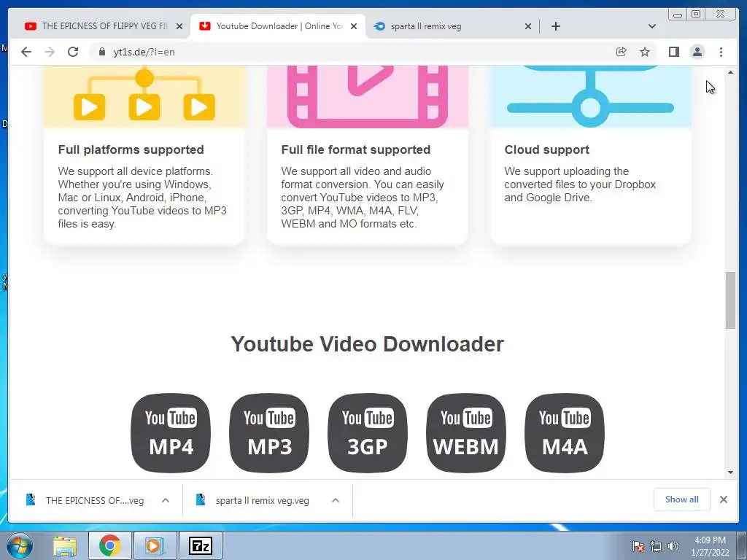Click the yellow platforms diagram illustration

pyautogui.click(x=144, y=97)
